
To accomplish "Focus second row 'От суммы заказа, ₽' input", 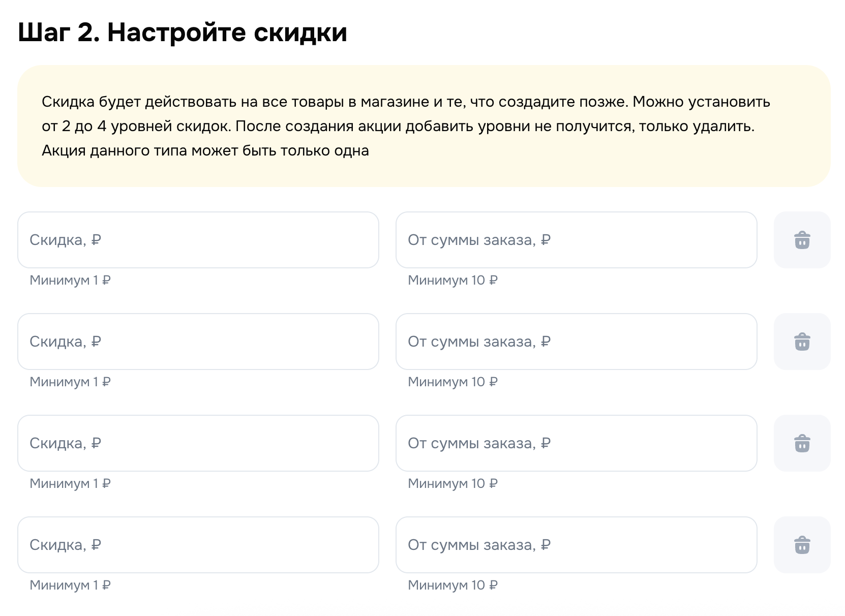I will click(576, 342).
